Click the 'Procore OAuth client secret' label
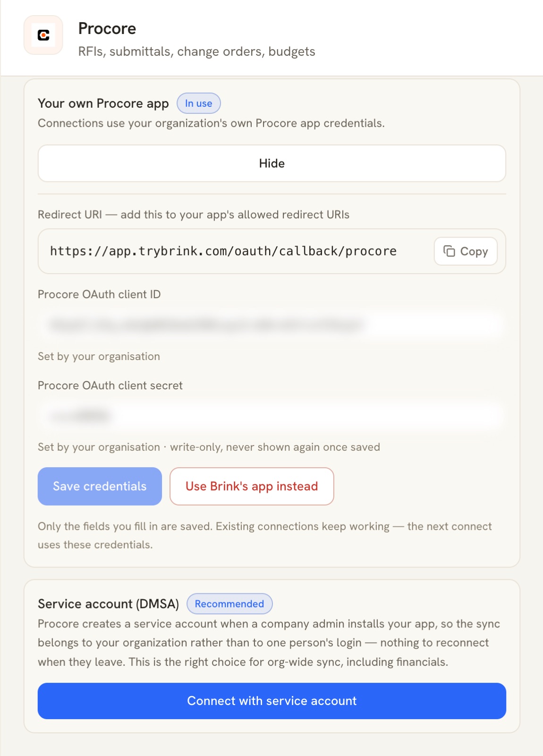The width and height of the screenshot is (543, 756). point(110,386)
